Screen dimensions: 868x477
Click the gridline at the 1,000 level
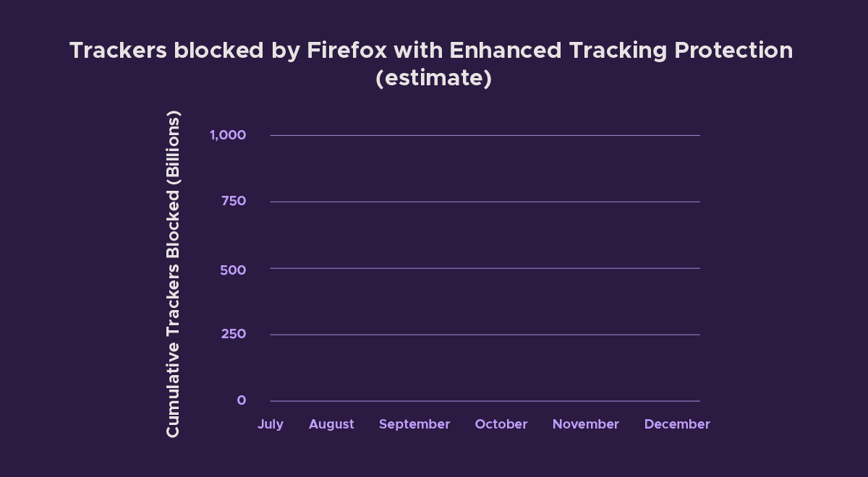click(485, 135)
